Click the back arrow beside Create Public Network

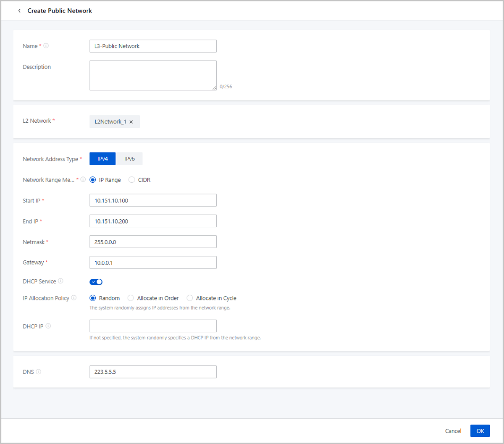click(x=19, y=11)
